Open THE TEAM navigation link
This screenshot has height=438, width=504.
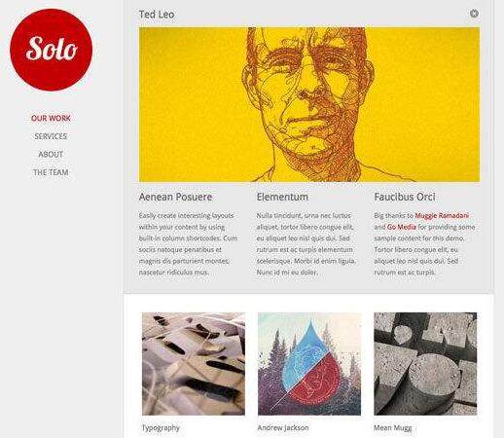pyautogui.click(x=51, y=172)
